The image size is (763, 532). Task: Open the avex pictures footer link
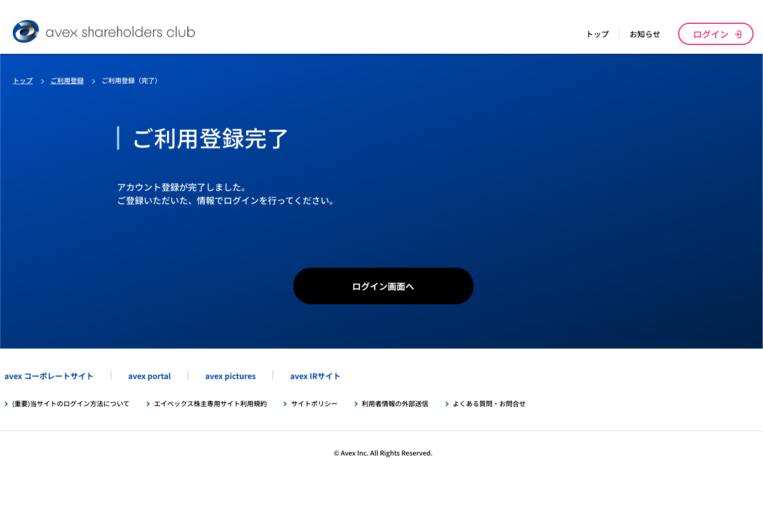pyautogui.click(x=230, y=376)
